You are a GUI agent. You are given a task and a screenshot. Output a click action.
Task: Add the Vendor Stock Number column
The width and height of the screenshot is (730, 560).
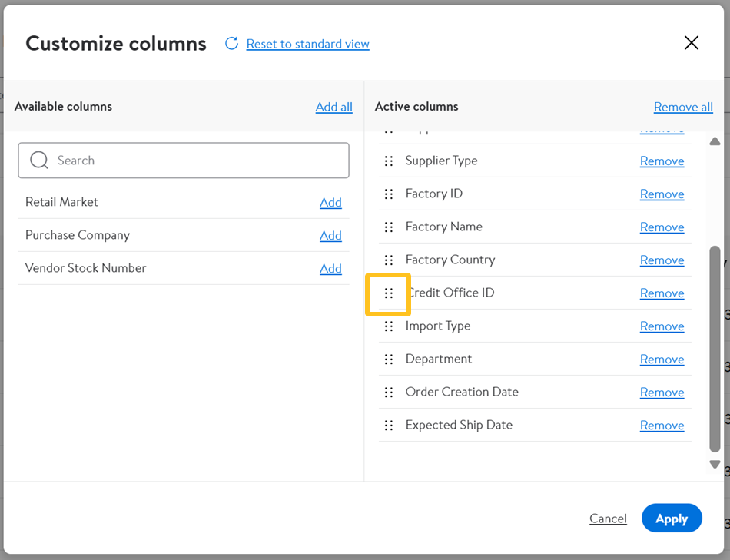click(x=330, y=269)
